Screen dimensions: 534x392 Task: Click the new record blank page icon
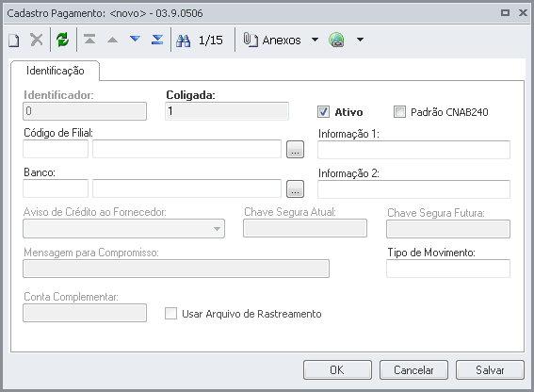[14, 41]
